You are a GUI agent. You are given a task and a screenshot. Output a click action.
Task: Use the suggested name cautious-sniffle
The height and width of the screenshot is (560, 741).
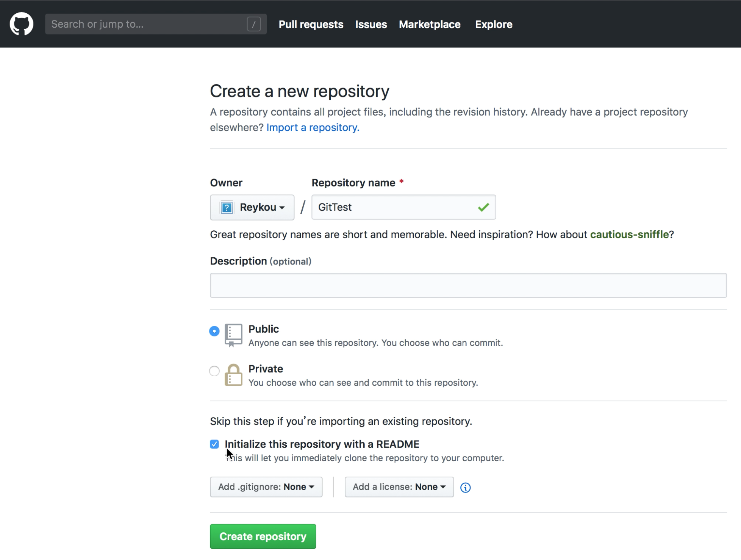(x=629, y=235)
